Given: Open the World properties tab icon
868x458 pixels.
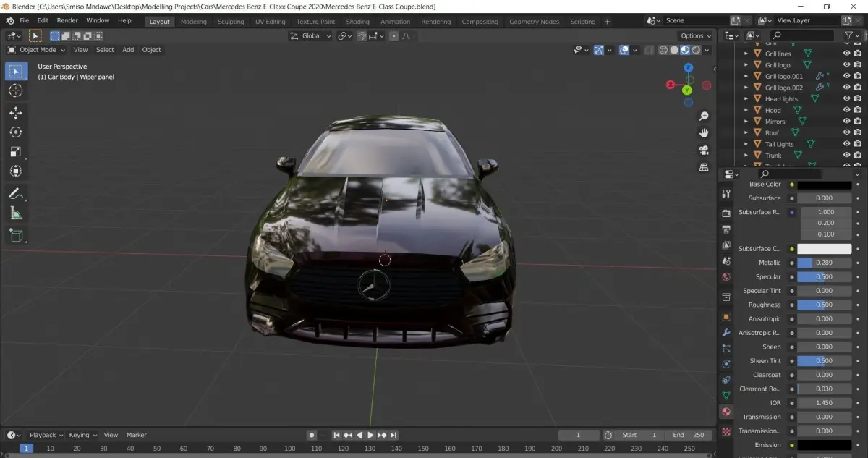Looking at the screenshot, I should (x=726, y=277).
